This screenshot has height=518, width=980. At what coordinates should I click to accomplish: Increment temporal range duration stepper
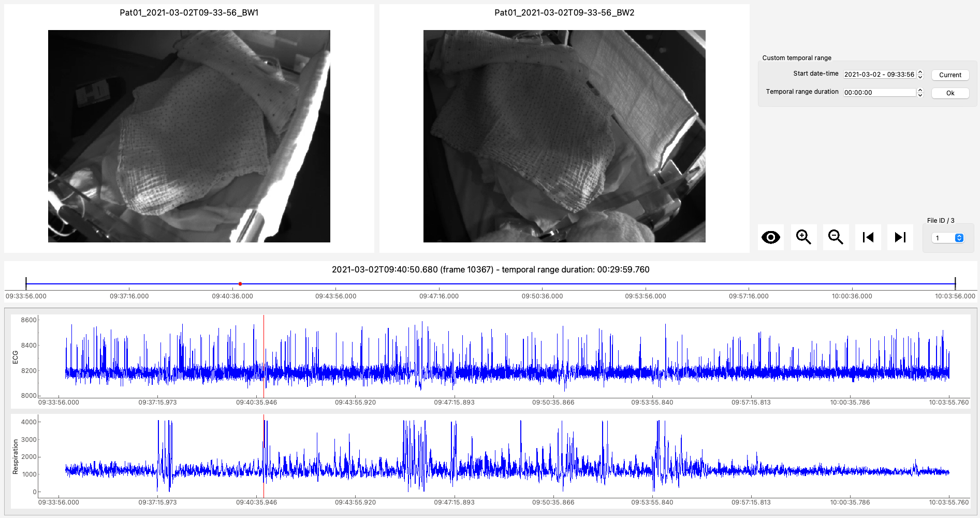(x=920, y=90)
